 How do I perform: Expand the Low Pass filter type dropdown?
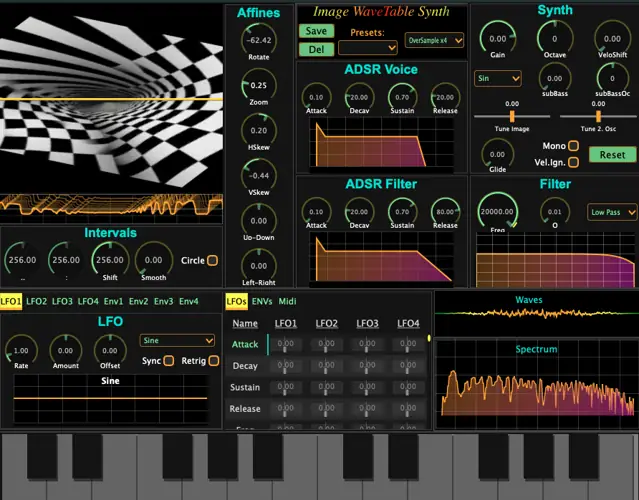609,212
